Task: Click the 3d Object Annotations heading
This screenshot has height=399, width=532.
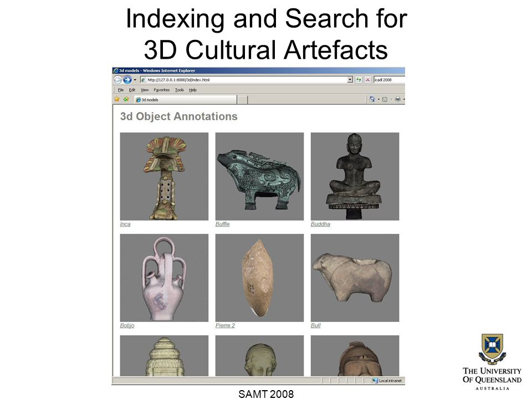Action: pyautogui.click(x=179, y=116)
